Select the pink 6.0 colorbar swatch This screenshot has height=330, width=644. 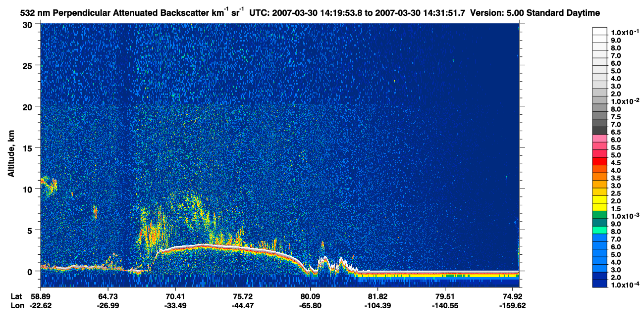click(x=600, y=139)
